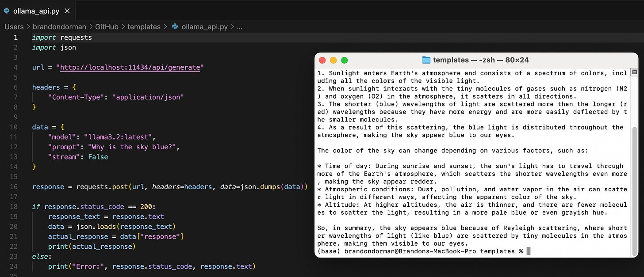Click the json.loads(response_text) line

pos(112,227)
